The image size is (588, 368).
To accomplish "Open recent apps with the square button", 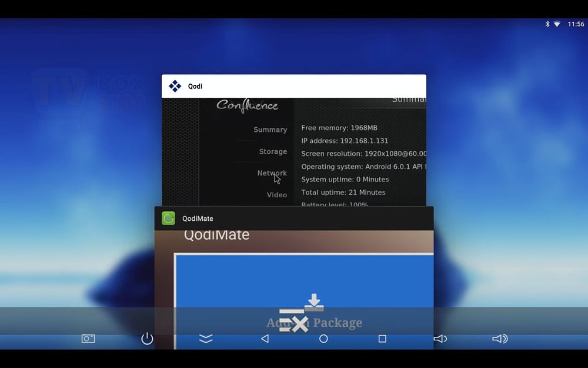I will (x=382, y=339).
